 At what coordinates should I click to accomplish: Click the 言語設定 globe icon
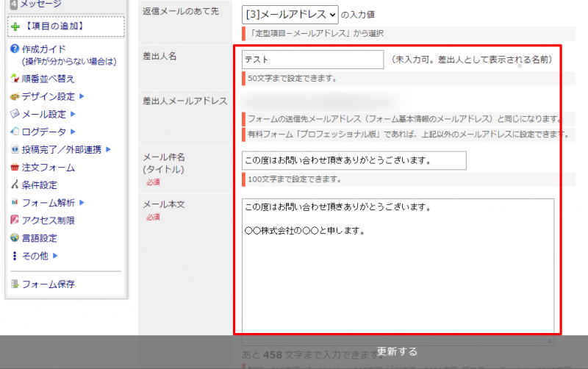point(15,238)
